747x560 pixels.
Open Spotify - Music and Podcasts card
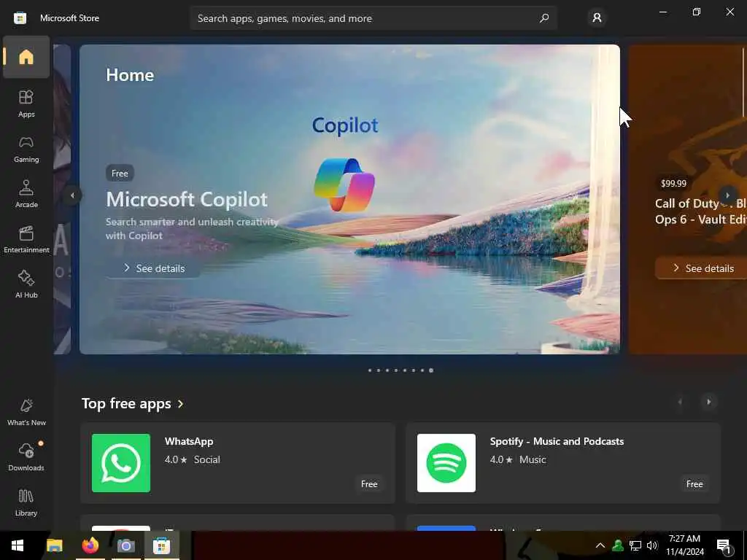click(562, 463)
